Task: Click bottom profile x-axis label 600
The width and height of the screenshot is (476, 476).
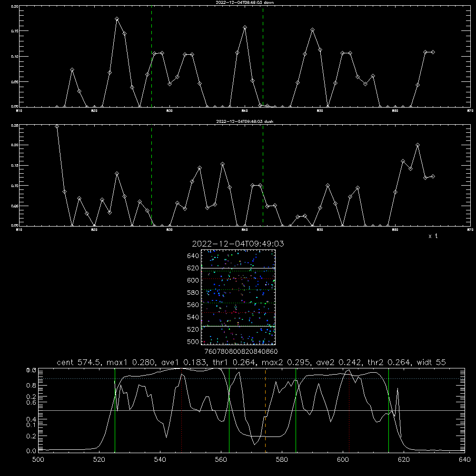Action: (343, 459)
